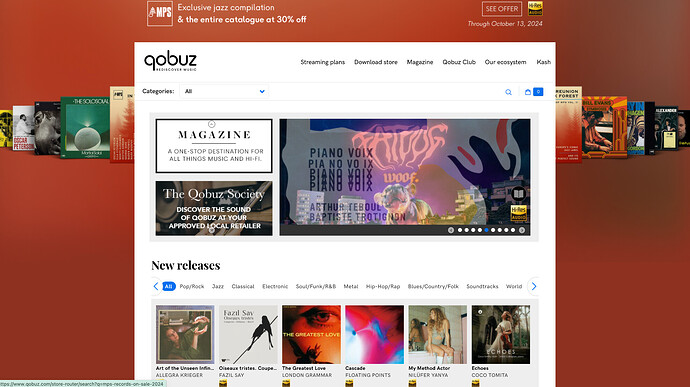The image size is (690, 387).
Task: Click the SEE OFFER button
Action: click(x=502, y=9)
